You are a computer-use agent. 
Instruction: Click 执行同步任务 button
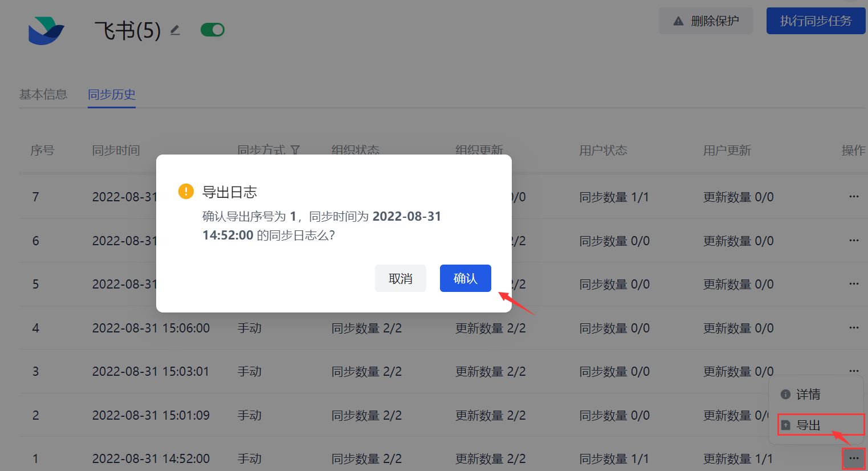click(816, 21)
